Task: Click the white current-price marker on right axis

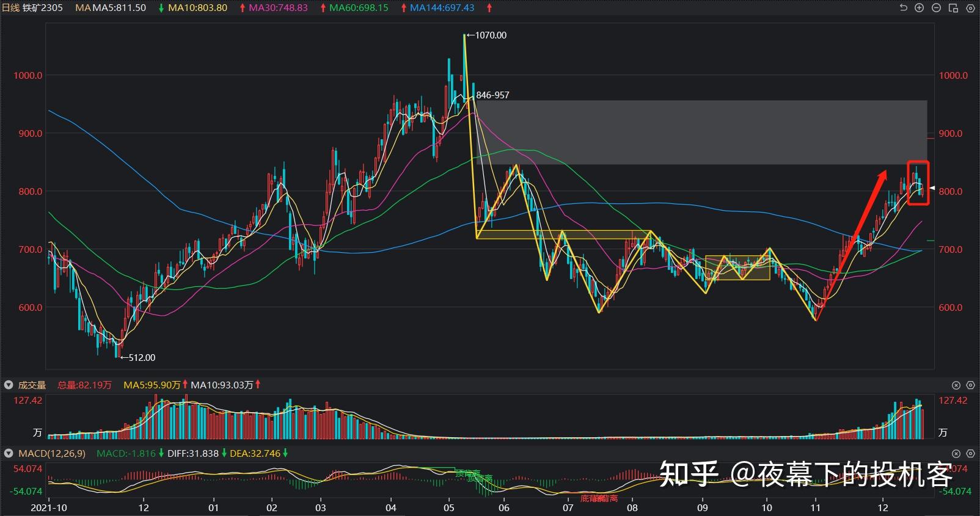Action: 932,188
